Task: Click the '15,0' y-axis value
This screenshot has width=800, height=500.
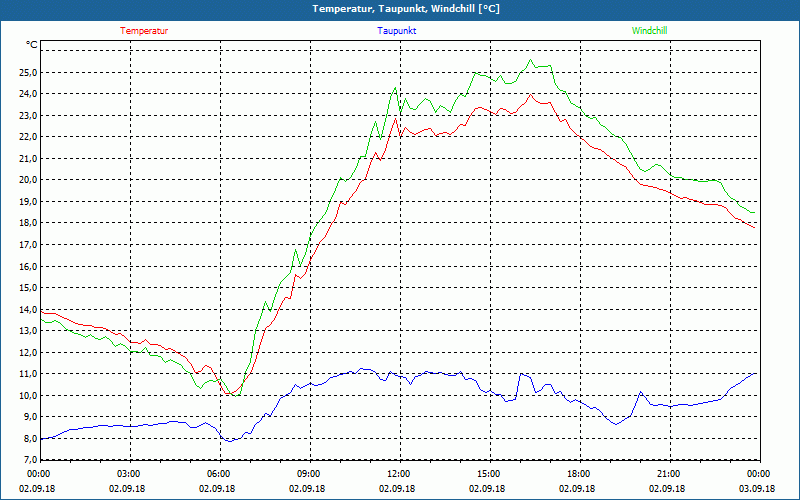Action: coord(29,288)
